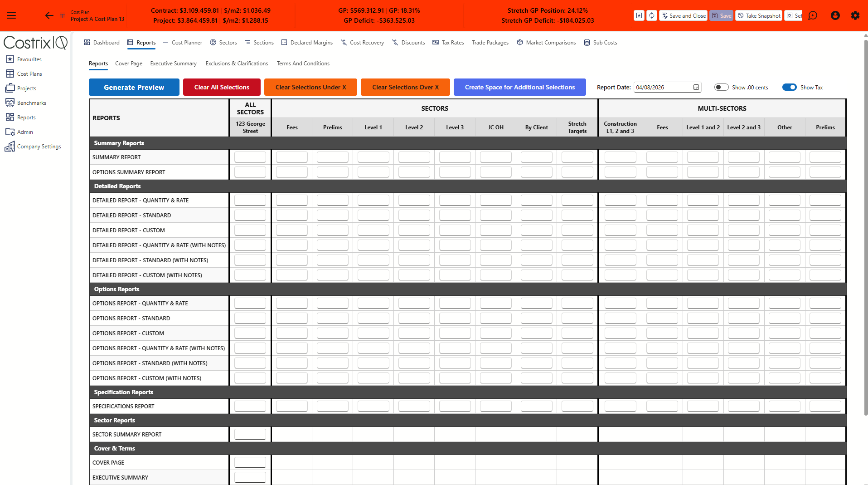Click the refresh icon button
The width and height of the screenshot is (868, 485).
pyautogui.click(x=652, y=15)
